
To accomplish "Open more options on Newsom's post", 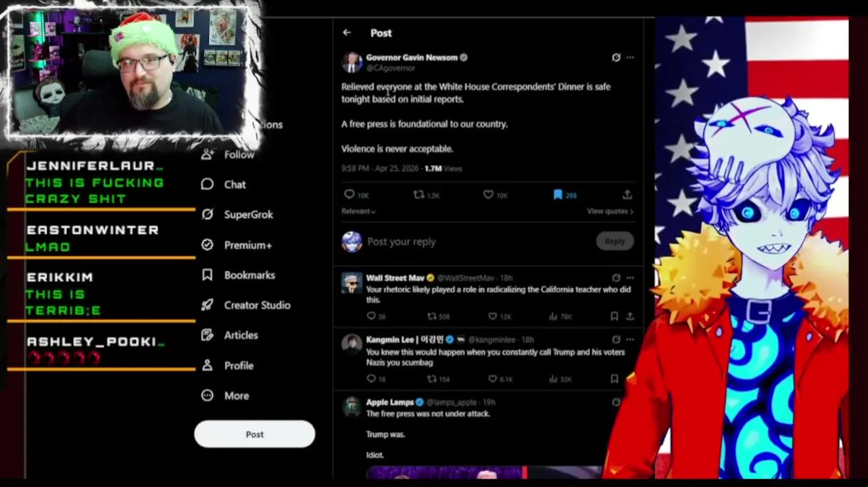I will 630,57.
